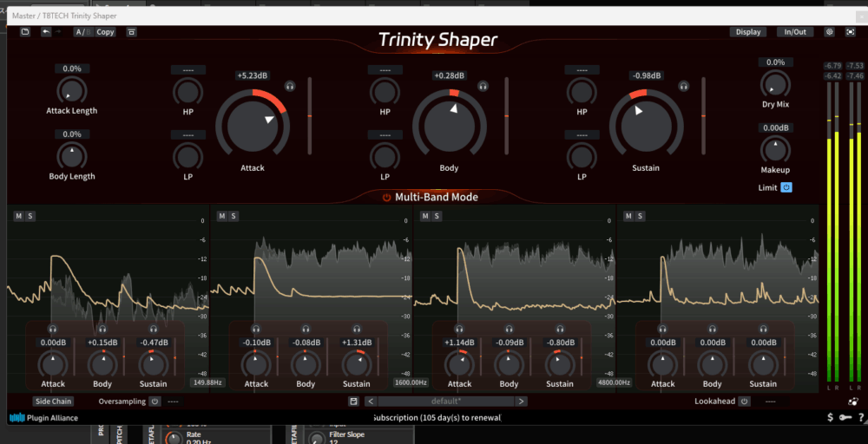Click headphone above 149.88Hz band Body
The image size is (868, 444).
[102, 329]
